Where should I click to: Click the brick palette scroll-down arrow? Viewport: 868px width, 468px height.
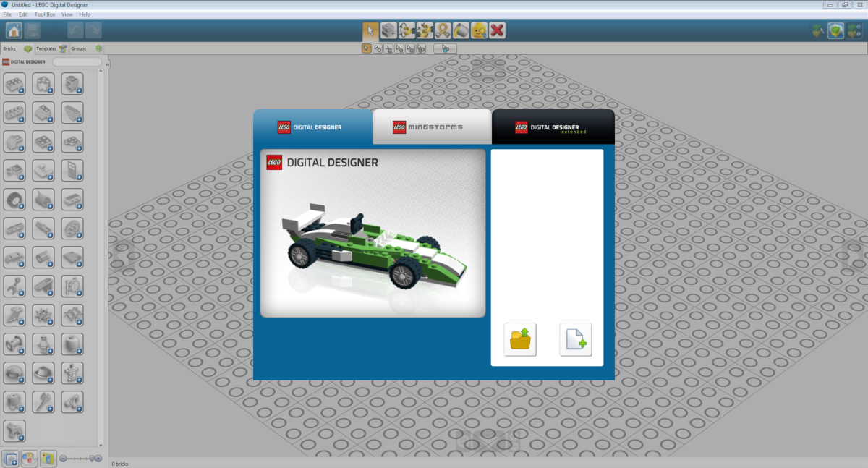(x=101, y=446)
